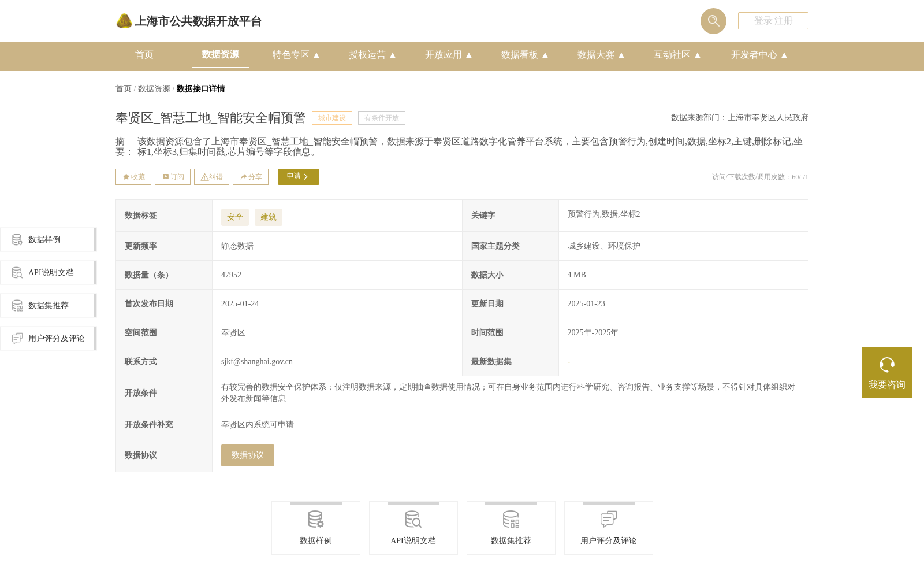Click the 安全 data tag
This screenshot has width=924, height=578.
(x=235, y=217)
